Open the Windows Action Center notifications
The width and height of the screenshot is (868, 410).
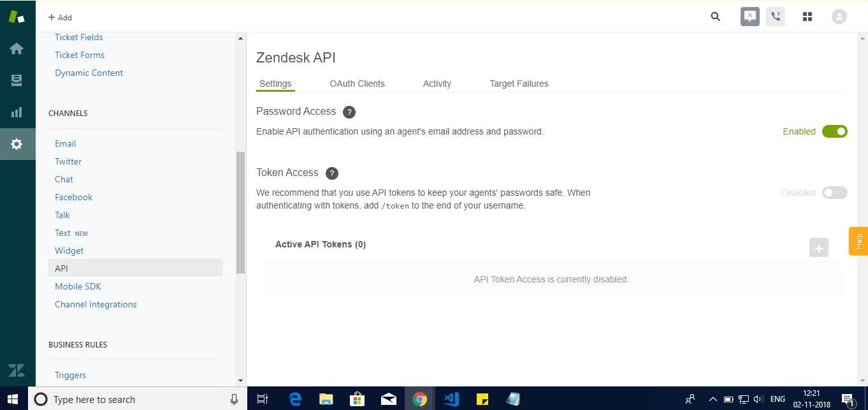click(848, 399)
